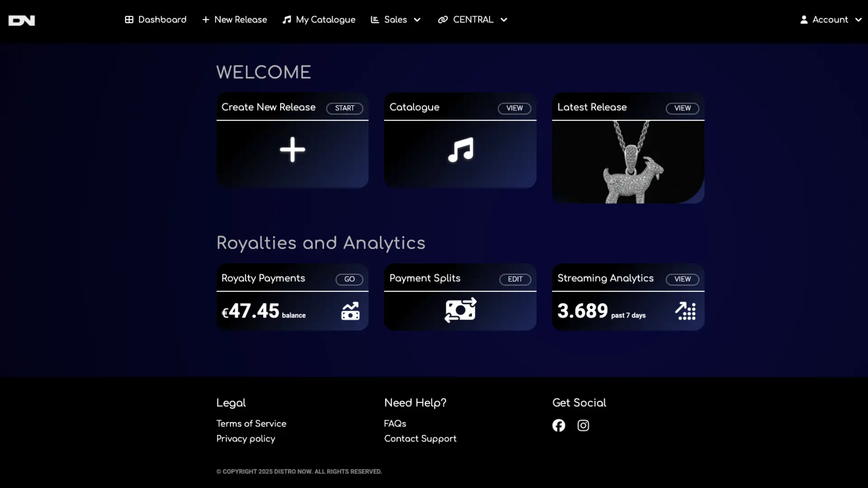Open the Account menu
Screen dimensions: 868x488
[x=831, y=20]
